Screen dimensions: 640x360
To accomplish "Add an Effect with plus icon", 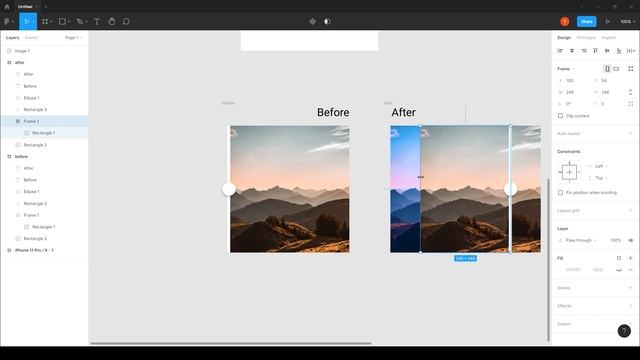I will pos(631,306).
